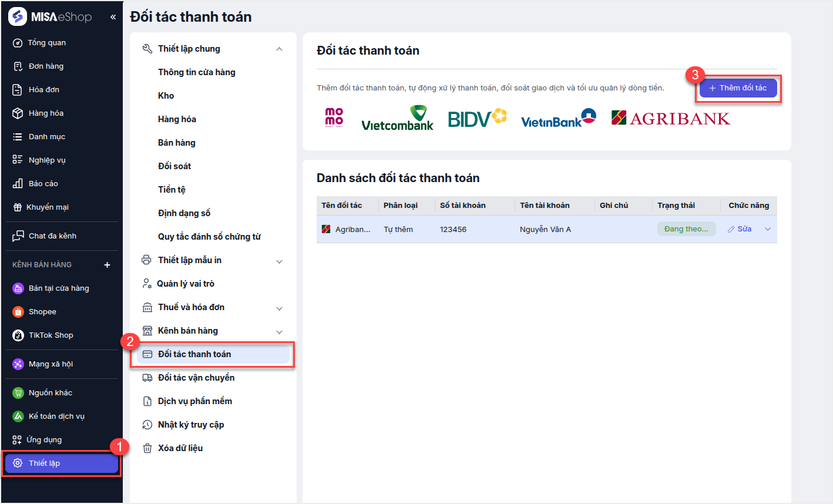
Task: Open the Kho settings page
Action: point(166,96)
